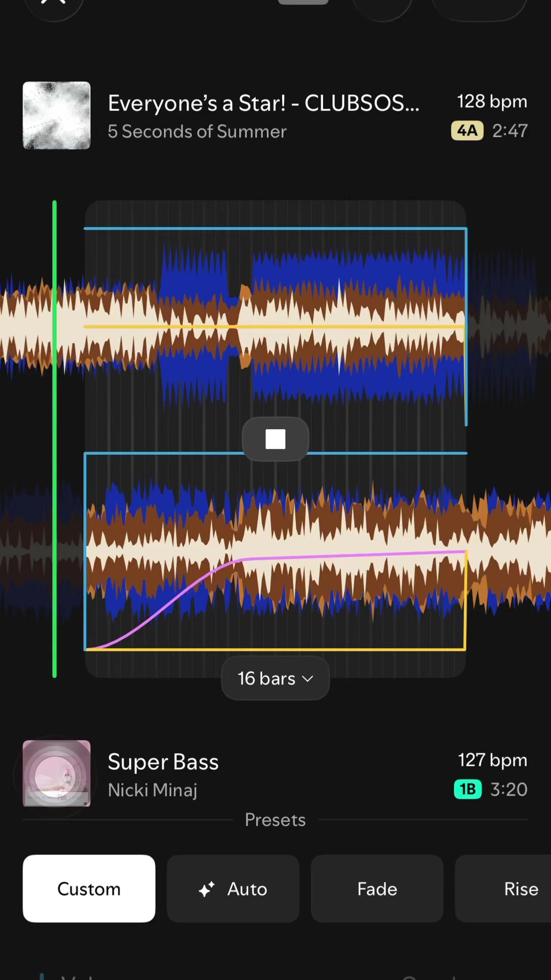Screen dimensions: 551x980
Task: Tap the artist name "Nicki Minaj"
Action: point(153,790)
